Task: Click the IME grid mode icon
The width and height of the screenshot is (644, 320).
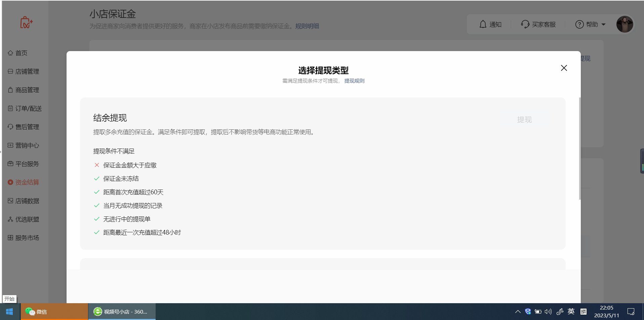Action: (583, 312)
